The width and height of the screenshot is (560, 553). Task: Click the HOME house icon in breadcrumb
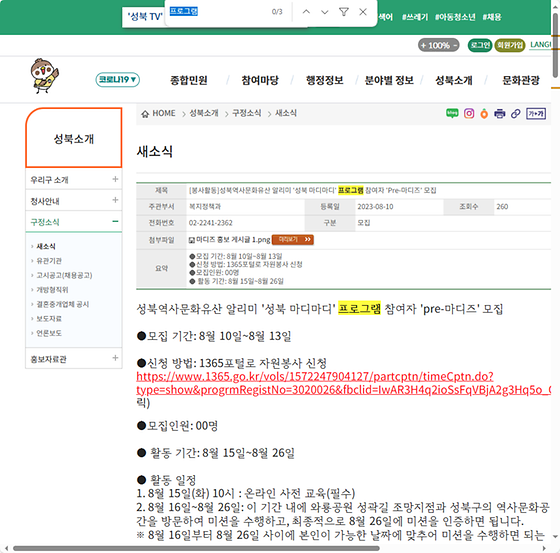click(145, 114)
